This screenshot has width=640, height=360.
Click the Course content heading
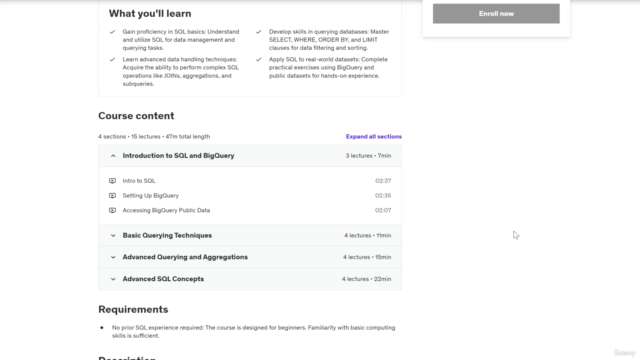click(x=136, y=116)
